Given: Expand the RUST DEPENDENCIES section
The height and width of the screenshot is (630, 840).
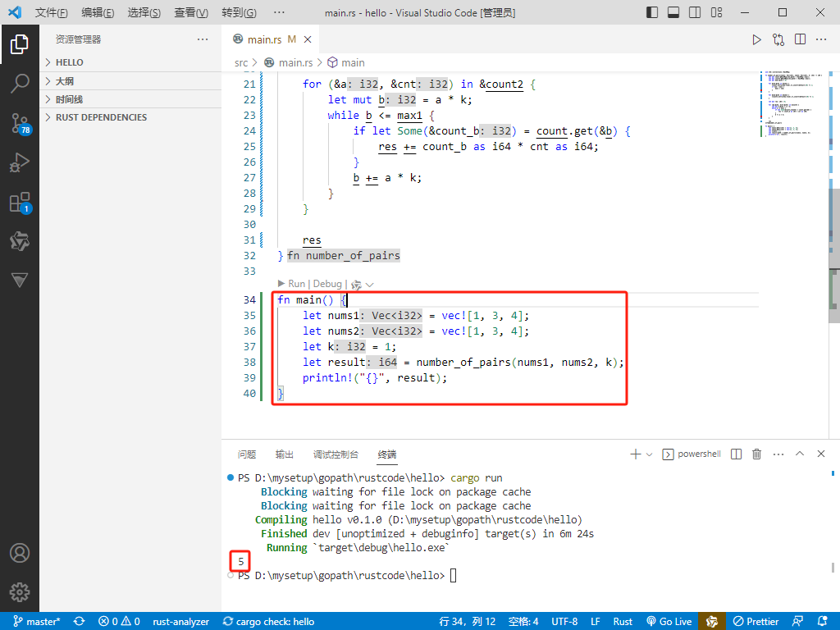Looking at the screenshot, I should tap(130, 117).
